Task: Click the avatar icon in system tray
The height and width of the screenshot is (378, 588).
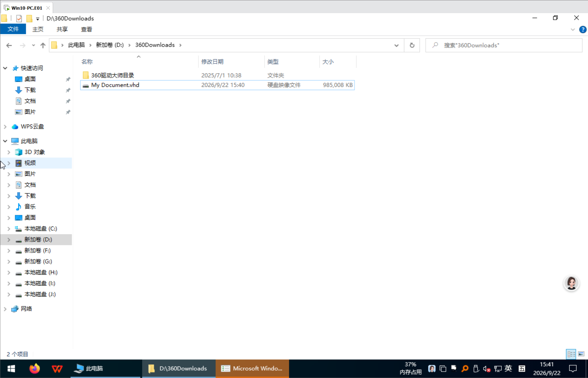Action: click(432, 369)
